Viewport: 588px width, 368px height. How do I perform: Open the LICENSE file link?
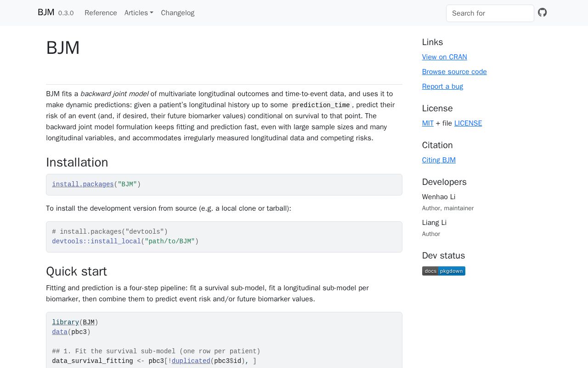pos(468,123)
